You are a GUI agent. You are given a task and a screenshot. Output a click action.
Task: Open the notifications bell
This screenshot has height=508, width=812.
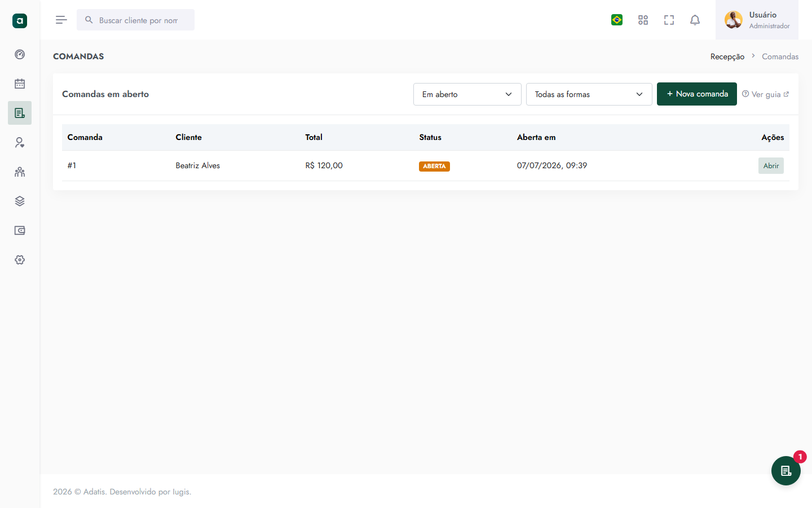click(x=695, y=20)
